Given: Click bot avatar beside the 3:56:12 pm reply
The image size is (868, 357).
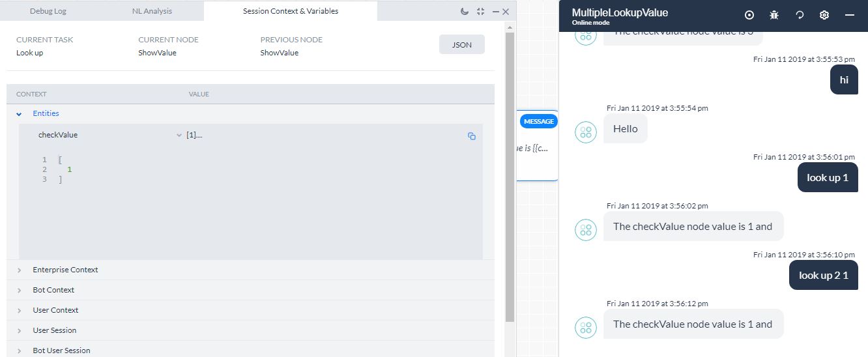Looking at the screenshot, I should pyautogui.click(x=586, y=328).
